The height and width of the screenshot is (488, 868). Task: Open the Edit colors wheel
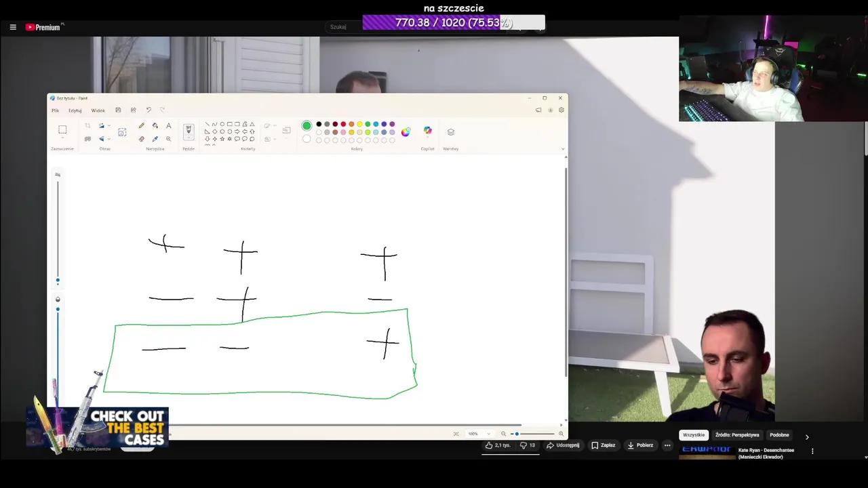point(406,132)
